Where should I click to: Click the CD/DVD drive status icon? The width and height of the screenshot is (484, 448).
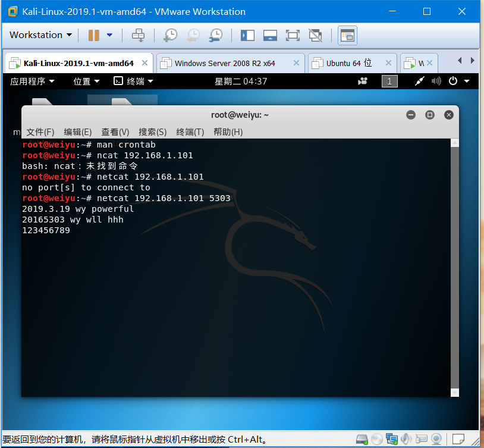click(x=377, y=439)
